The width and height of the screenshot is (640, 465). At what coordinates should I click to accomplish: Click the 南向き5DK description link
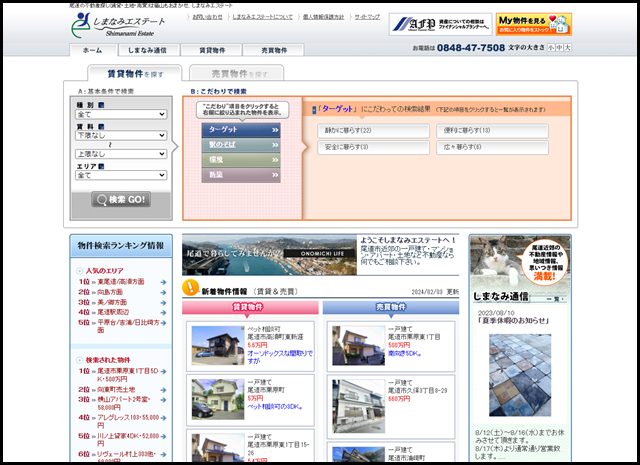pos(404,354)
